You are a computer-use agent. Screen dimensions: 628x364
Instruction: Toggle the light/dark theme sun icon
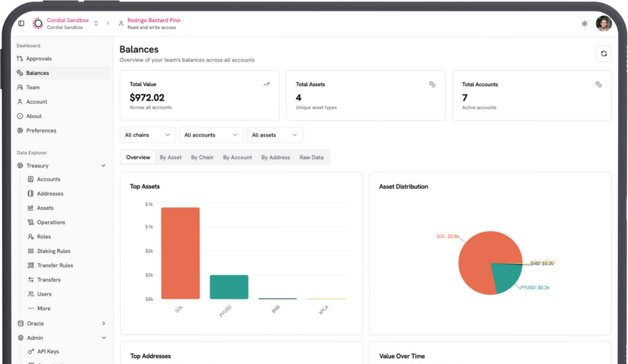tap(584, 24)
